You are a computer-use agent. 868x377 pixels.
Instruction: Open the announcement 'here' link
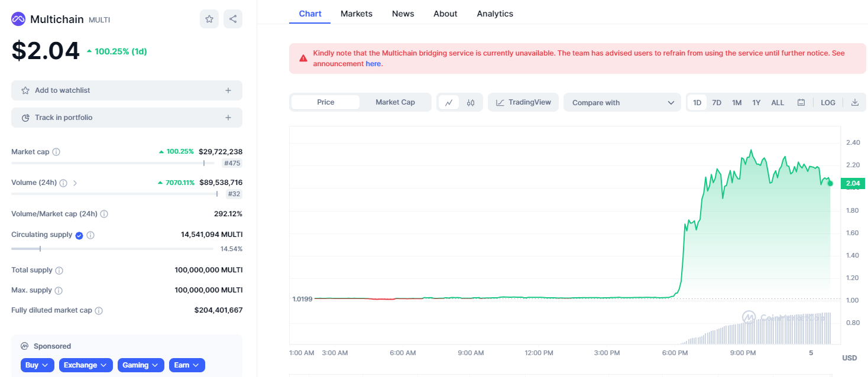point(373,64)
